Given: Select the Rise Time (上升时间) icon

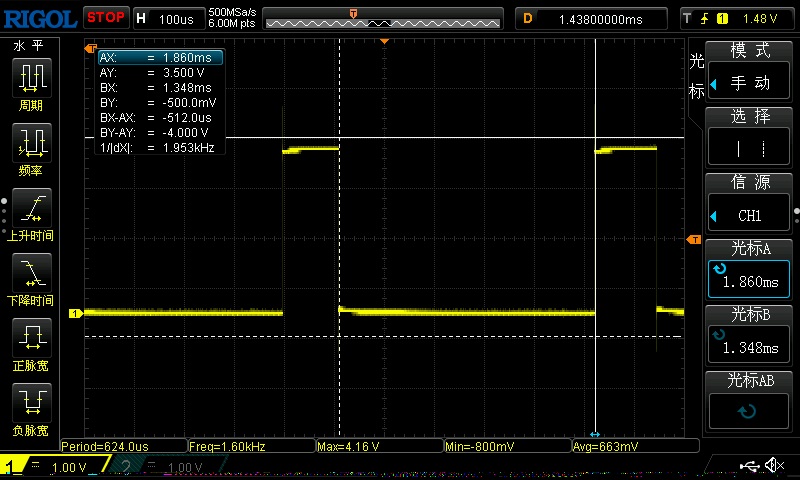Looking at the screenshot, I should [32, 208].
